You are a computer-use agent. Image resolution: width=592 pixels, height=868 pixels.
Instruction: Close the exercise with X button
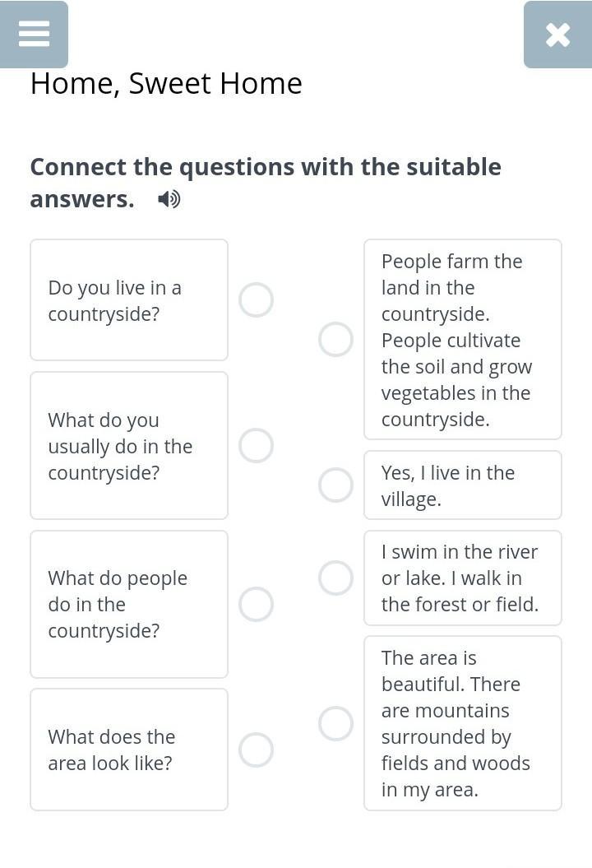(557, 35)
